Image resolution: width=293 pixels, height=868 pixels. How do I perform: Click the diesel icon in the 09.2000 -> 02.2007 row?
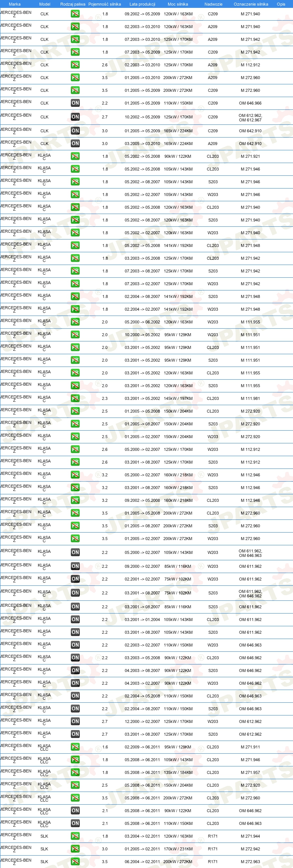click(x=75, y=566)
